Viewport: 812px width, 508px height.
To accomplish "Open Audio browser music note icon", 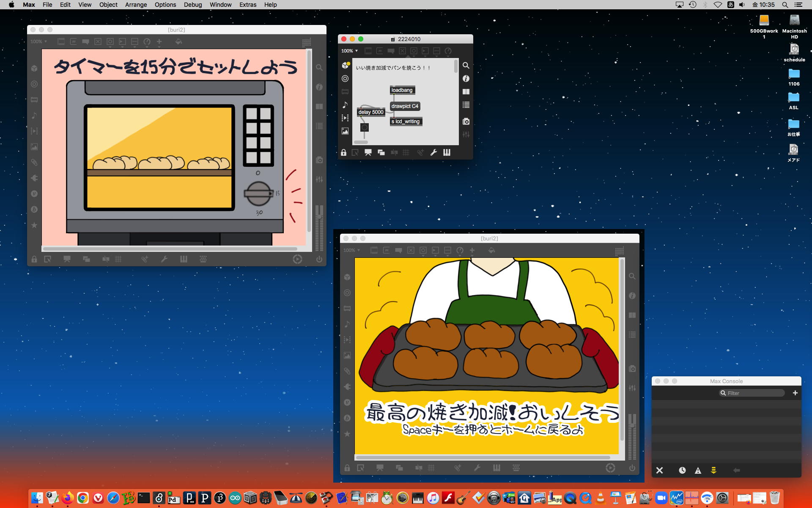I will tap(345, 105).
